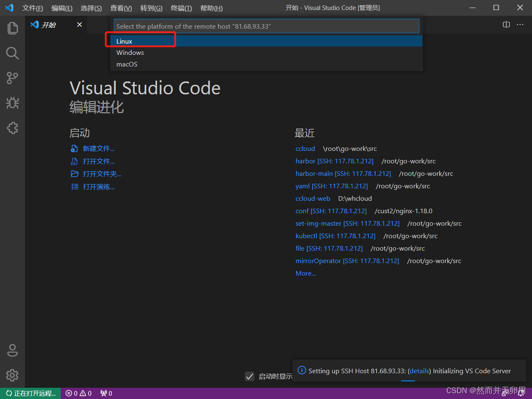The width and height of the screenshot is (532, 399).
Task: Open the Source Control view icon
Action: 12,78
